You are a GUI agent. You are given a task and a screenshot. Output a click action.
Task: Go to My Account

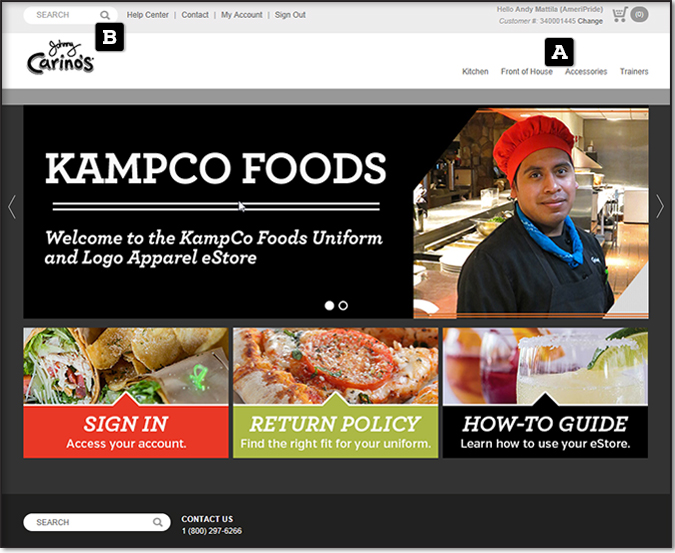coord(242,15)
